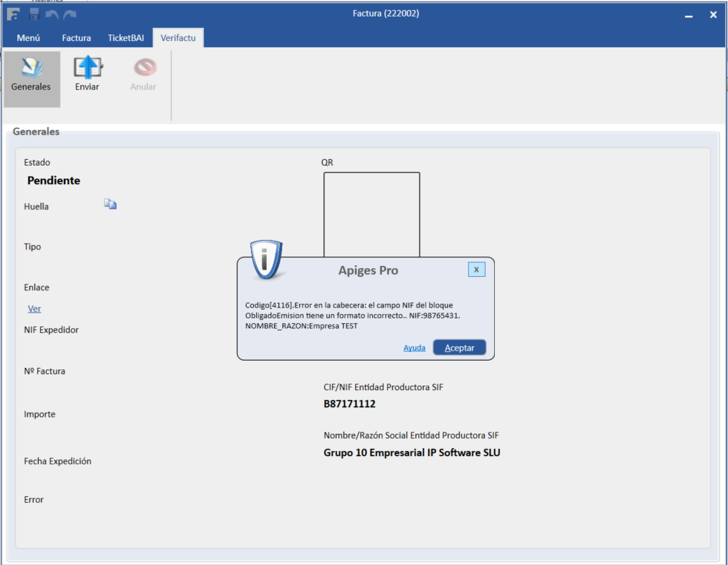728x565 pixels.
Task: Switch to the Factura tab
Action: [x=77, y=38]
